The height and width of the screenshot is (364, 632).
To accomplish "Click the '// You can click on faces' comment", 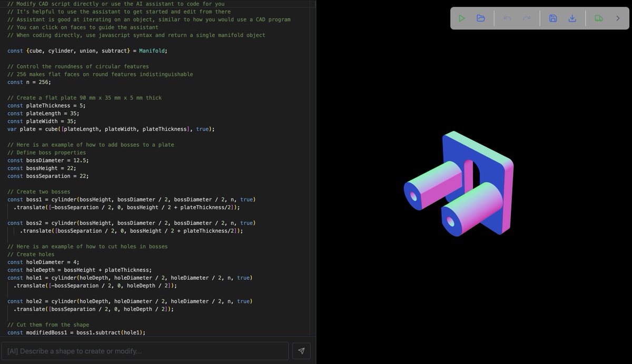I will pyautogui.click(x=83, y=27).
